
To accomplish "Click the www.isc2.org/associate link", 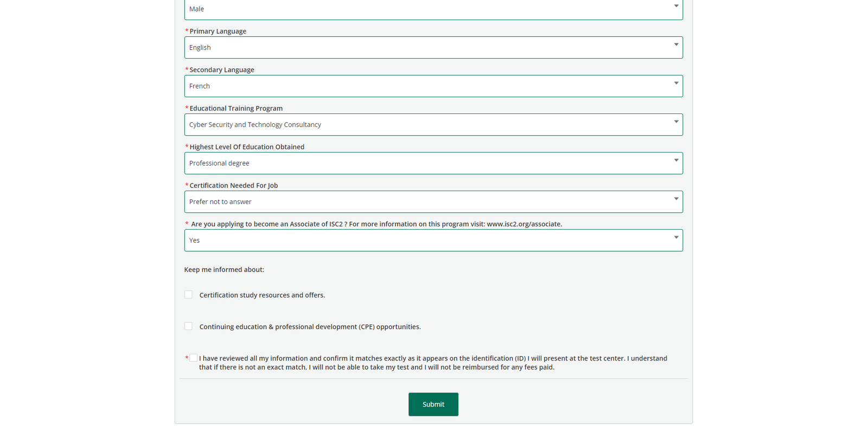I will tap(522, 224).
